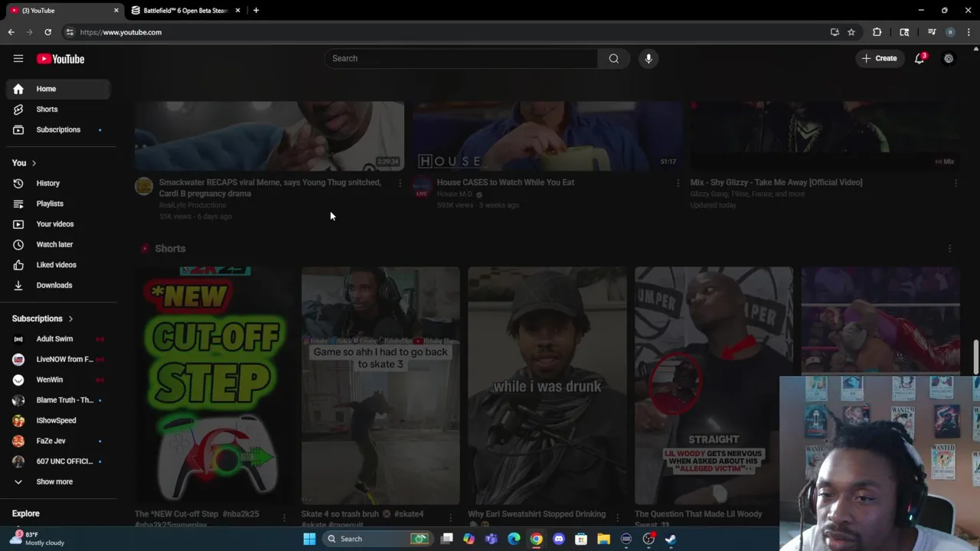Click the Create button
The width and height of the screenshot is (980, 551).
tap(879, 58)
